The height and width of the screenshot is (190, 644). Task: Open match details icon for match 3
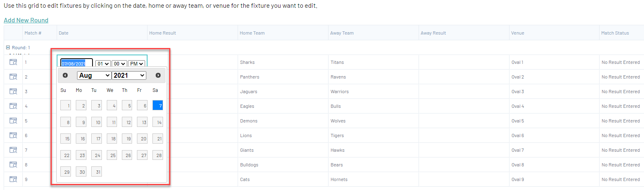pyautogui.click(x=13, y=92)
